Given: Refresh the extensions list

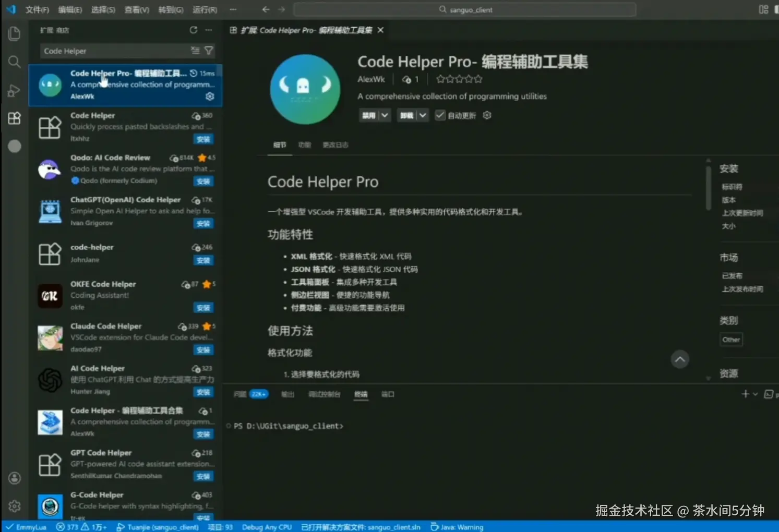Looking at the screenshot, I should (193, 30).
